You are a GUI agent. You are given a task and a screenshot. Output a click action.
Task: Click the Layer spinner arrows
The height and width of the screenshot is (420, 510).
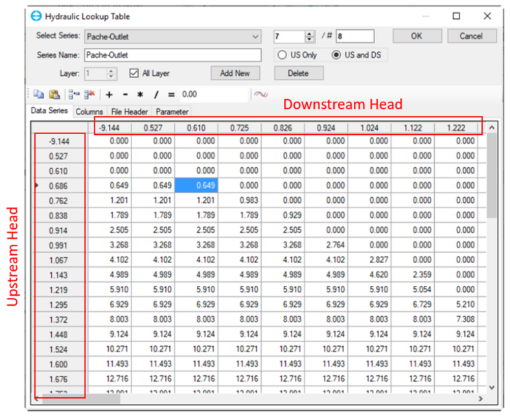(x=111, y=74)
